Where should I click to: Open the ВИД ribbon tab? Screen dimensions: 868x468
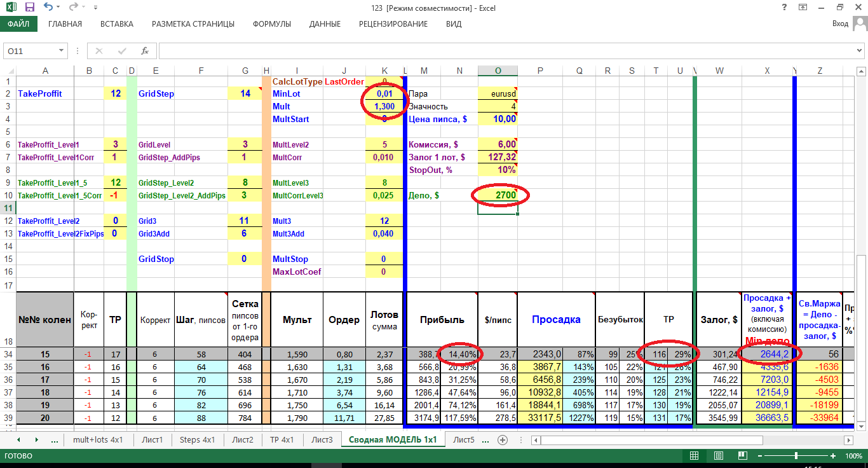point(454,24)
